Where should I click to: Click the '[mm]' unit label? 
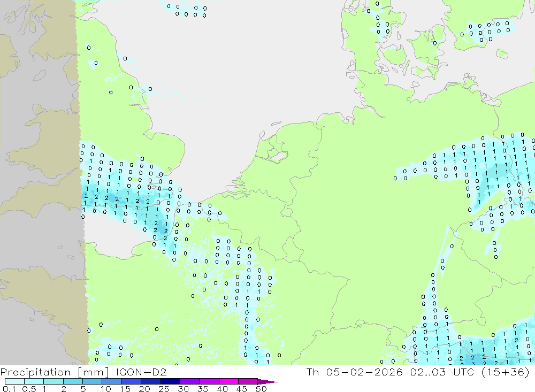(94, 372)
